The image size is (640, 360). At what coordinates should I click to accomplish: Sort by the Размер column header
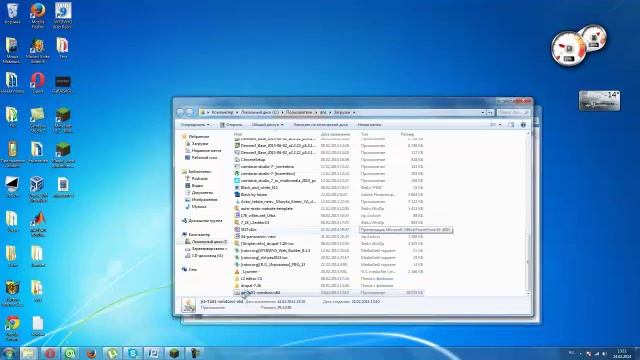(x=407, y=134)
